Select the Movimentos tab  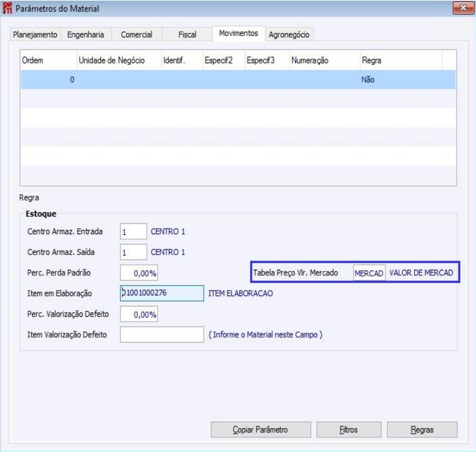click(239, 33)
